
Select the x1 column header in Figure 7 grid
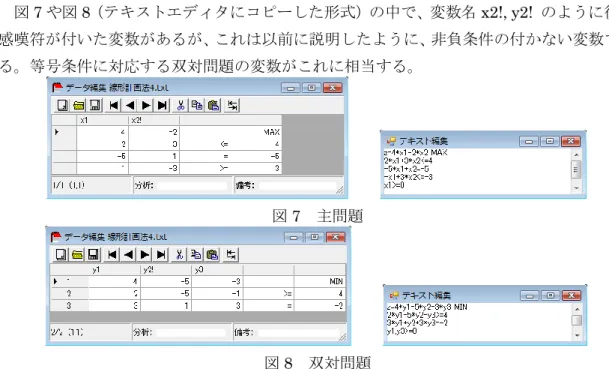point(103,120)
